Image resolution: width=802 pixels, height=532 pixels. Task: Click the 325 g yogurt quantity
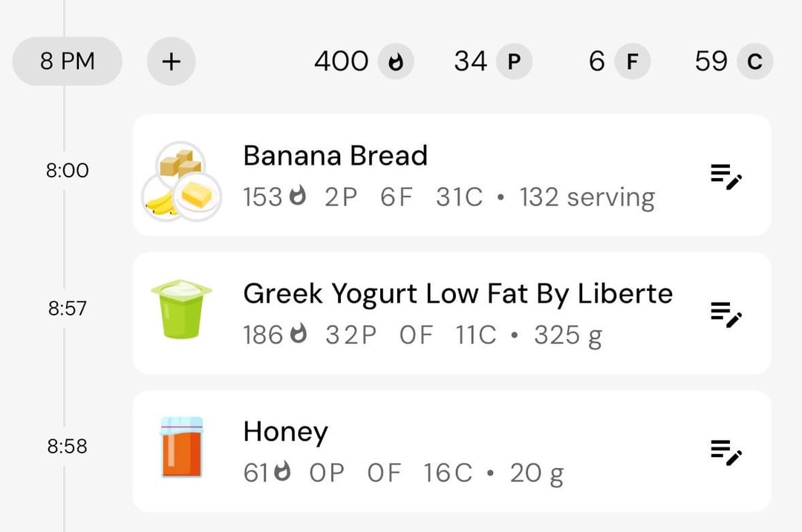[x=568, y=336]
